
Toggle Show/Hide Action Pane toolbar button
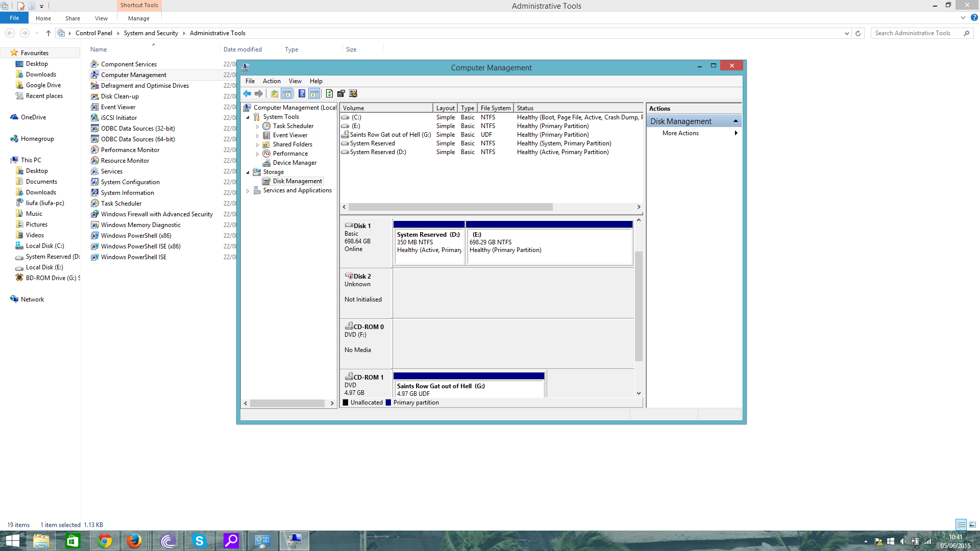click(x=314, y=93)
